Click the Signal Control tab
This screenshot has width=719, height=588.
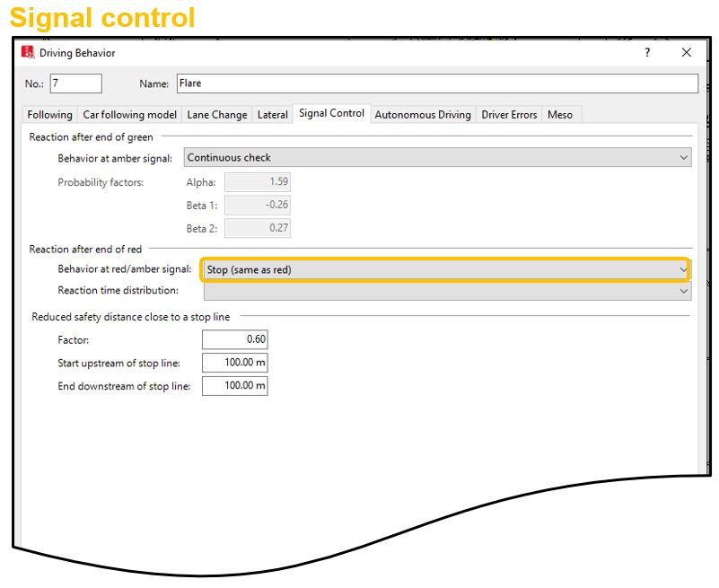click(333, 115)
